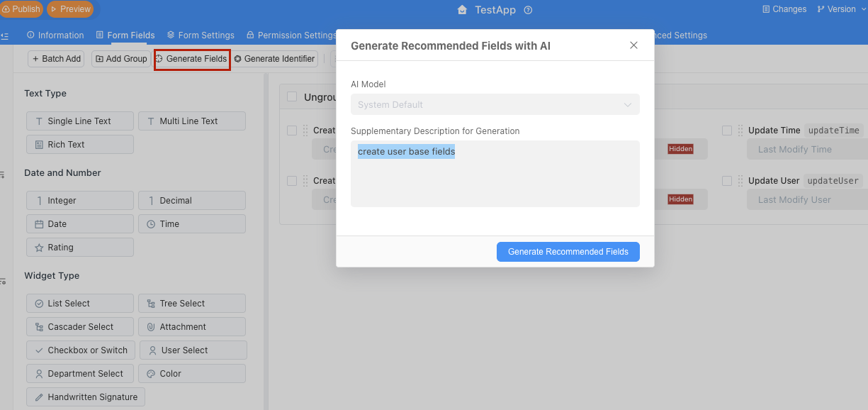Viewport: 868px width, 410px height.
Task: Open the Information tab
Action: pos(55,35)
